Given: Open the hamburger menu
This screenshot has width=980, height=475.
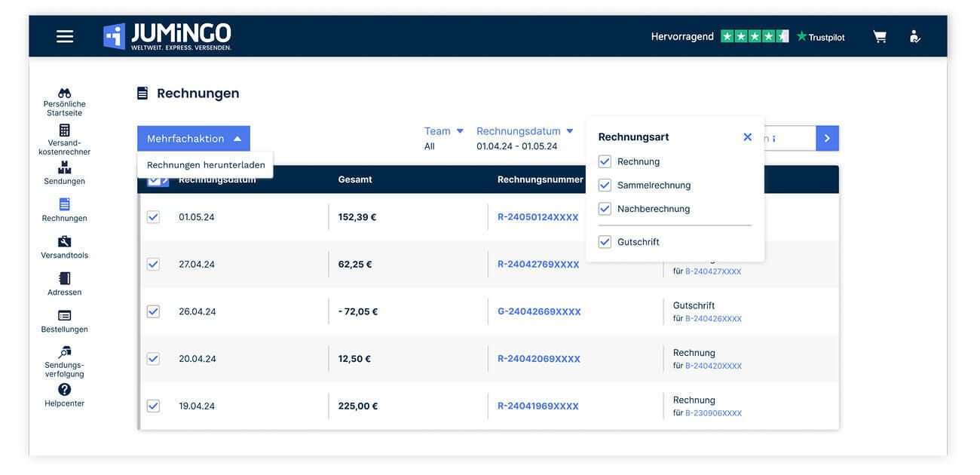Looking at the screenshot, I should (64, 35).
